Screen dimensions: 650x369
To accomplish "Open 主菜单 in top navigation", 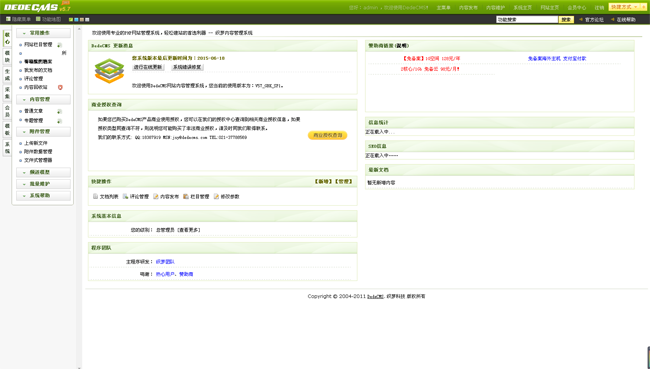I will click(443, 8).
